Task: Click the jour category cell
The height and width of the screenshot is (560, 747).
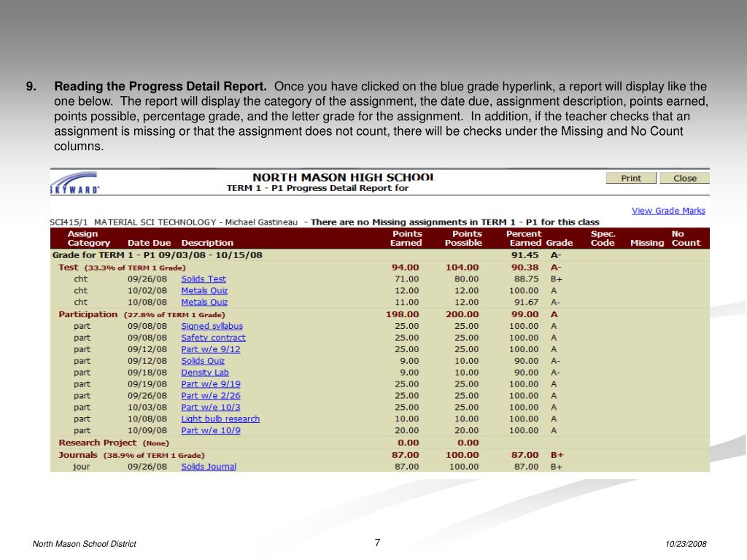Action: pos(81,467)
